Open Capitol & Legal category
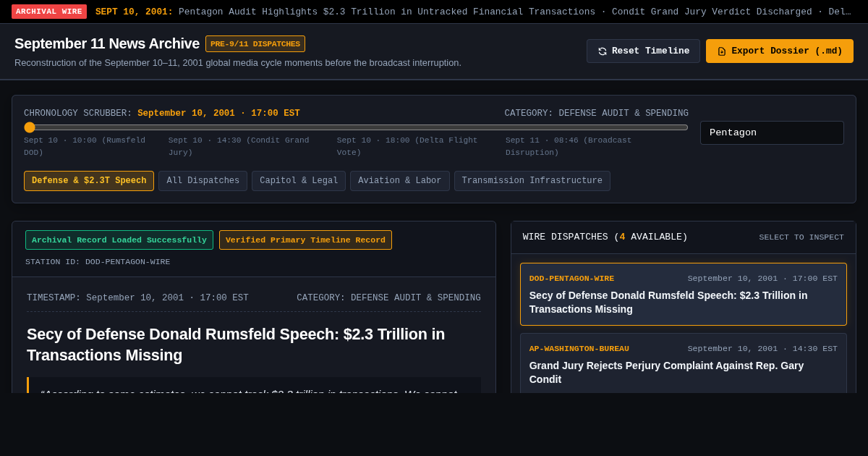Viewport: 868px width, 456px height. pos(299,181)
